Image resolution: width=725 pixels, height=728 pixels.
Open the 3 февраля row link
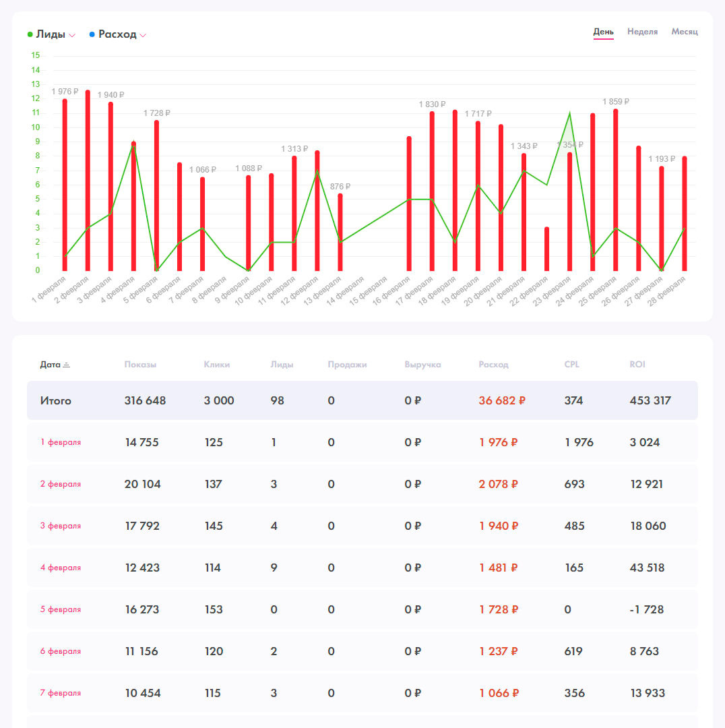coord(61,526)
